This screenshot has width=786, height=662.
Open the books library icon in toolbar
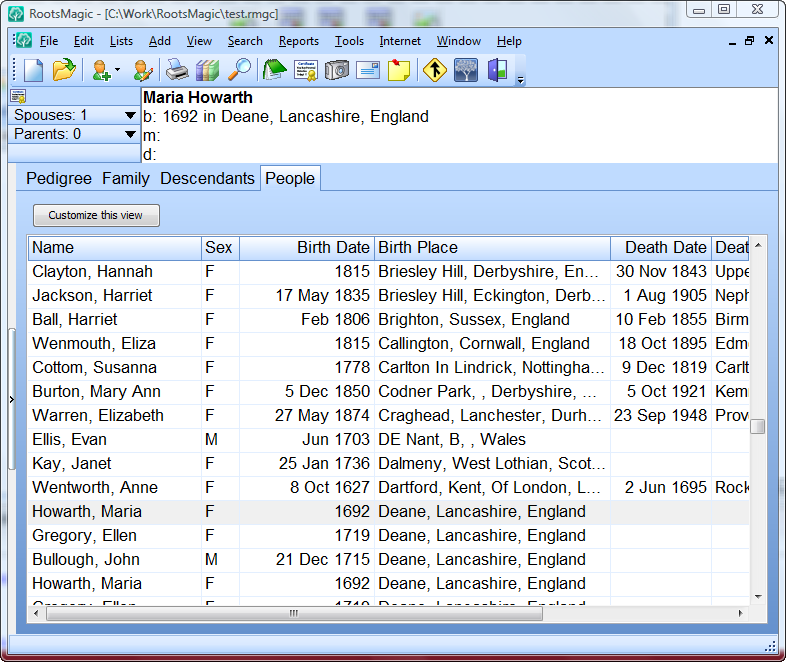208,70
